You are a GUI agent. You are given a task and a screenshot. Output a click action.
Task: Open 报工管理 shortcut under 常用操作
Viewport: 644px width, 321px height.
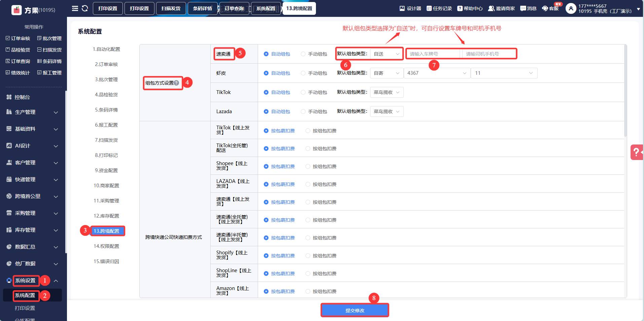click(49, 73)
